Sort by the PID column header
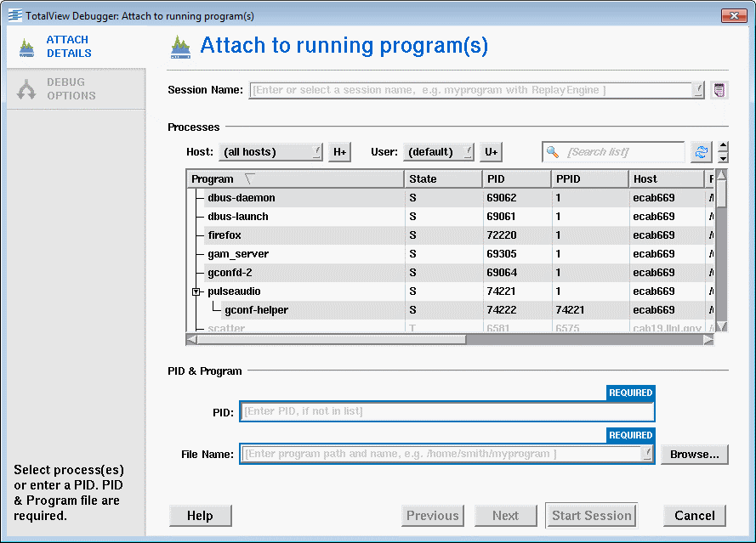756x543 pixels. click(516, 179)
